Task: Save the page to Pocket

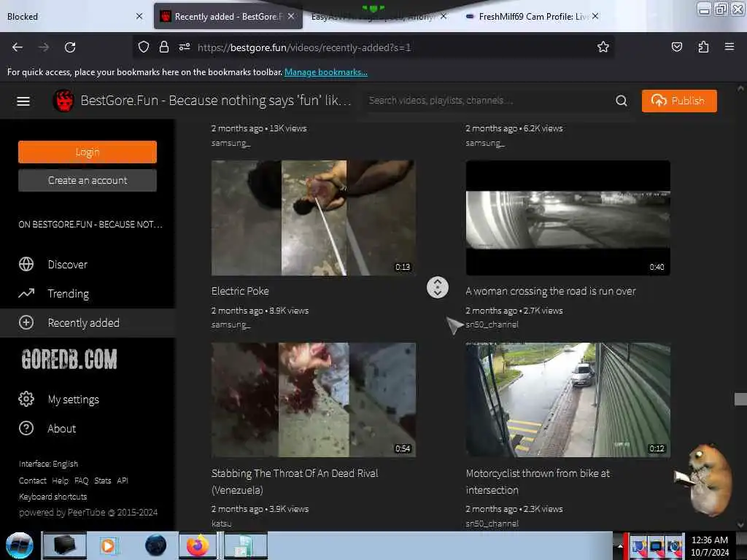Action: coord(676,47)
